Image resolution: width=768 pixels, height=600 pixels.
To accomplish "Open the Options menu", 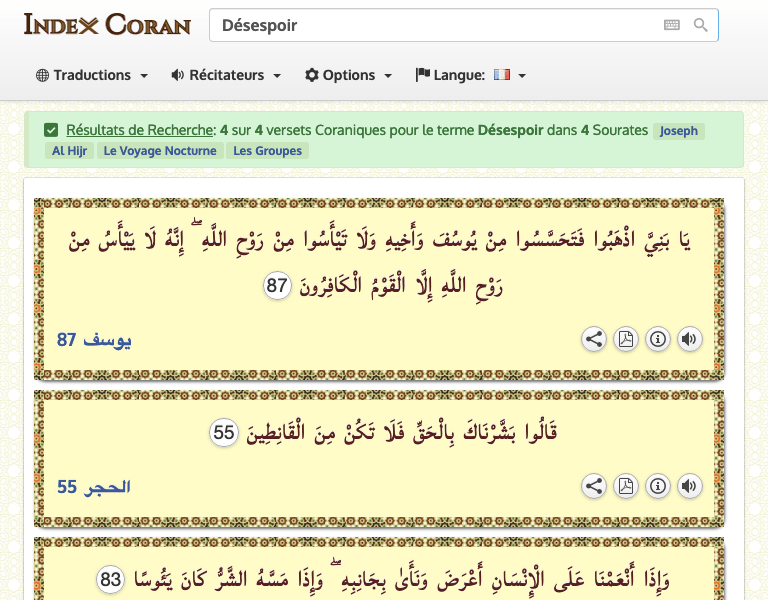I will click(x=348, y=75).
